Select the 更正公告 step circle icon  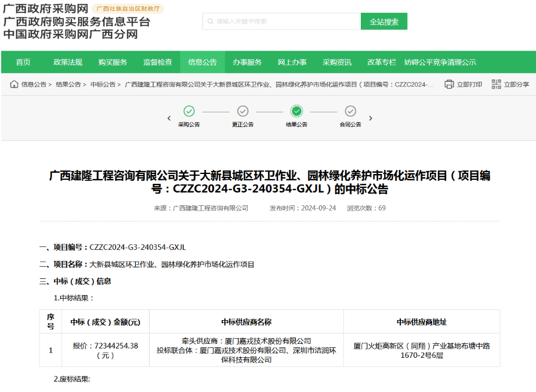(242, 111)
